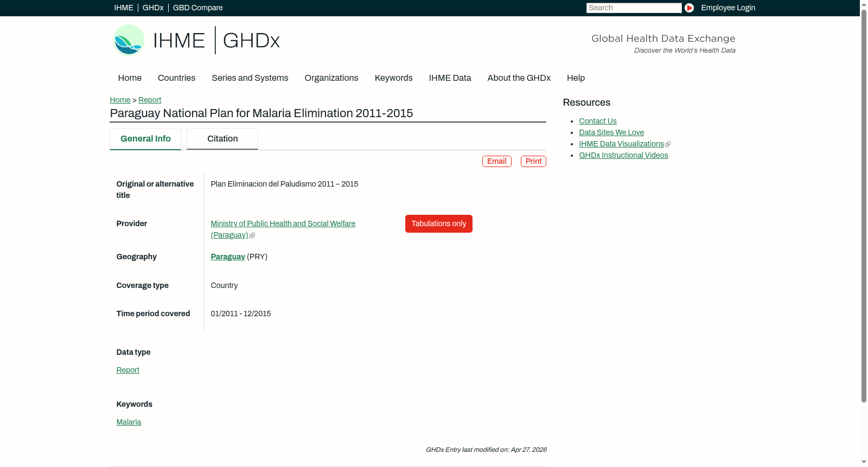
Task: Open the Employee Login link
Action: [728, 8]
